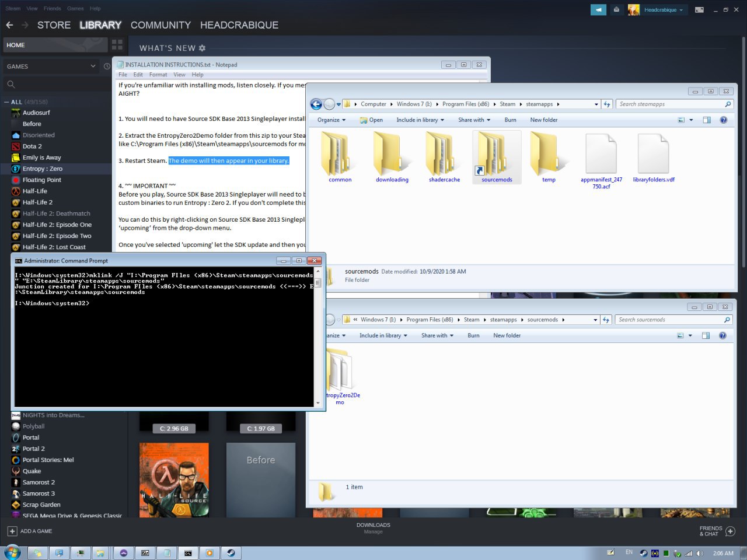Open Notepad Format menu
This screenshot has height=560, width=747.
click(x=158, y=75)
